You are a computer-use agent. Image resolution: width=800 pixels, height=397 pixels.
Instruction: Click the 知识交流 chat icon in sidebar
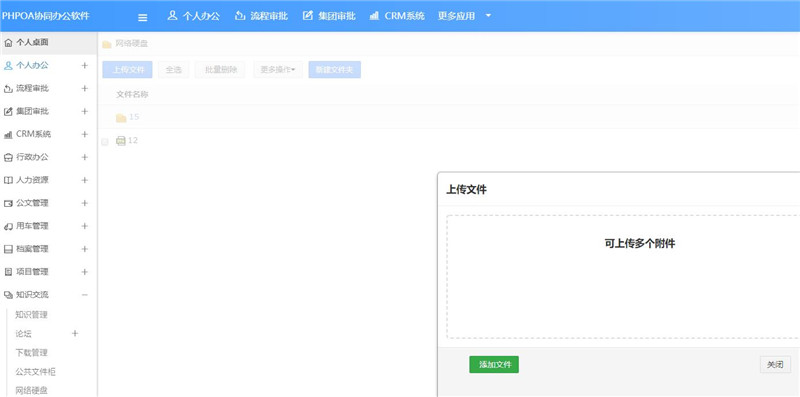click(x=8, y=295)
